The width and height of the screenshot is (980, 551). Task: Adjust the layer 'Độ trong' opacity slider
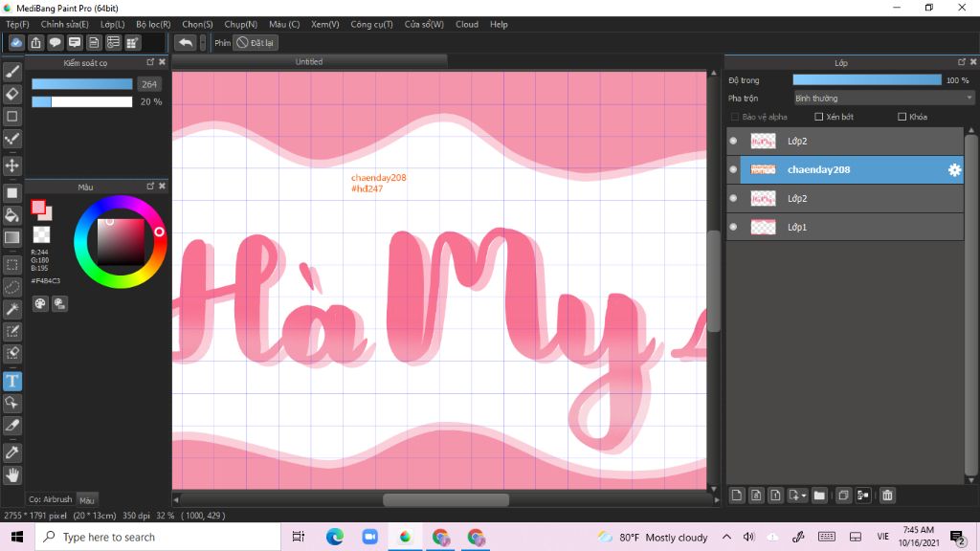point(867,80)
